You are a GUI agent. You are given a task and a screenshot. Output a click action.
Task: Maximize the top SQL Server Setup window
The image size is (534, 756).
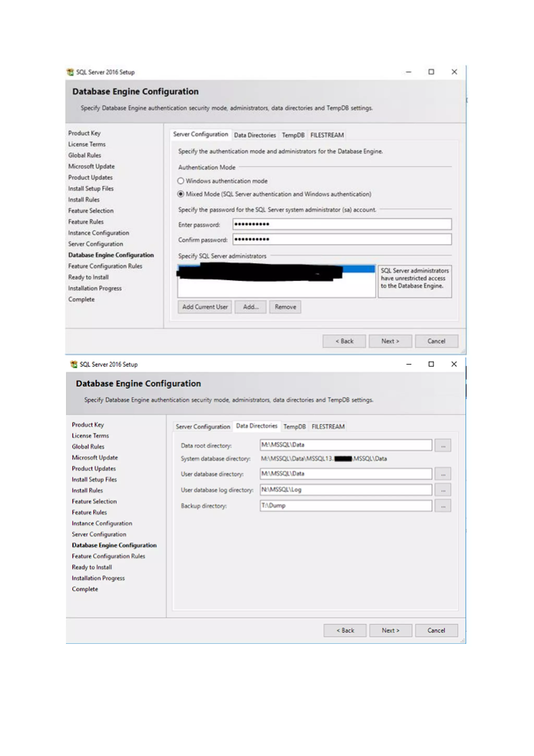coord(431,72)
